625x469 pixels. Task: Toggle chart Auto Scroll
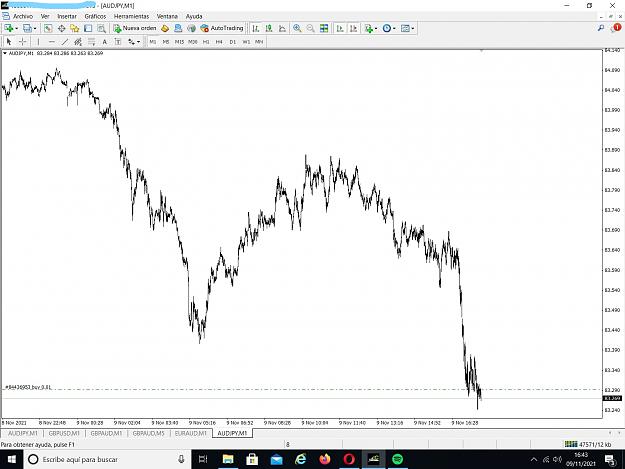[x=340, y=28]
